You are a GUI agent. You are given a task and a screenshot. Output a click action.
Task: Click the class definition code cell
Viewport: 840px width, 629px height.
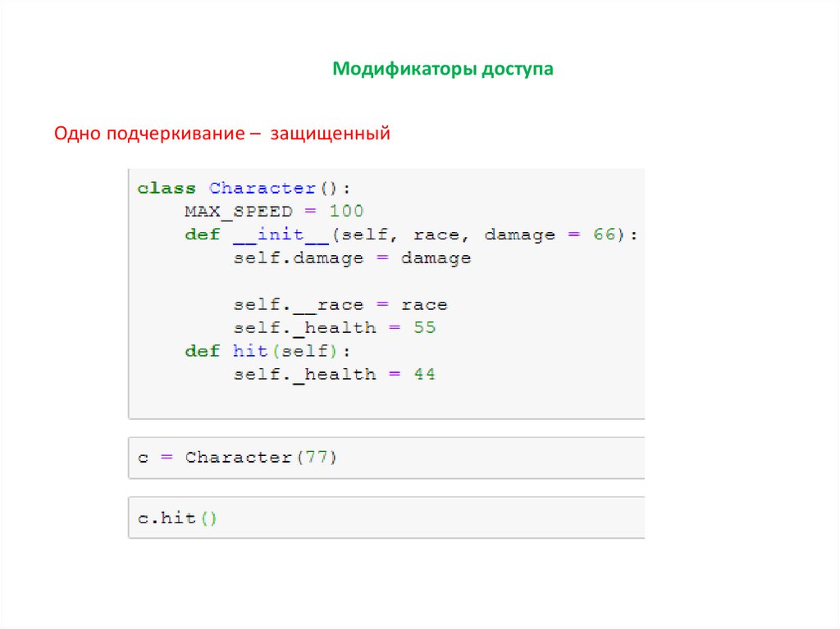click(x=386, y=294)
